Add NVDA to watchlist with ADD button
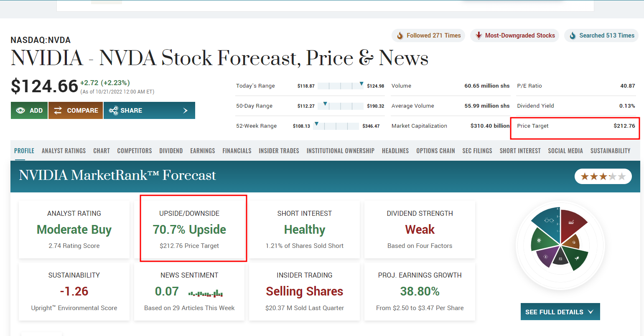This screenshot has width=644, height=336. (29, 111)
